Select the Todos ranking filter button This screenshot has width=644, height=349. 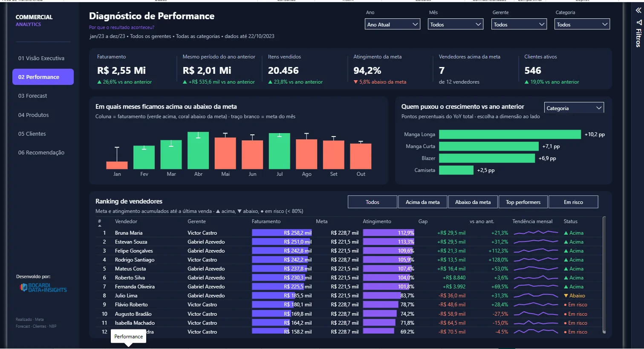click(x=373, y=202)
